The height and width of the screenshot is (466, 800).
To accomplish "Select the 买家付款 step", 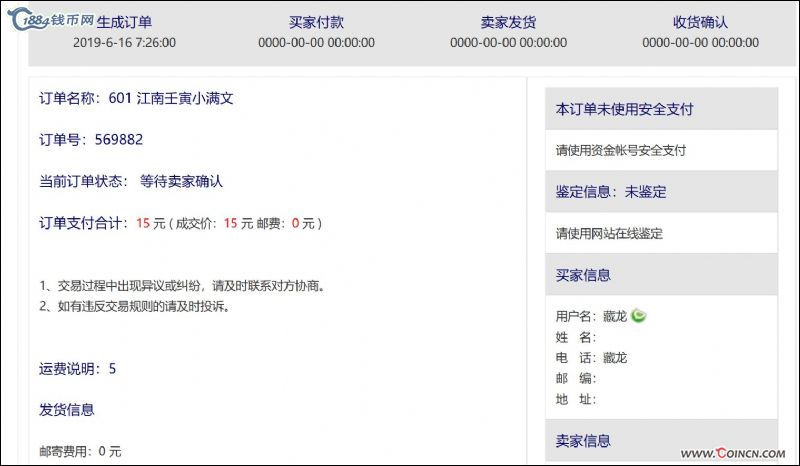I will tap(316, 22).
